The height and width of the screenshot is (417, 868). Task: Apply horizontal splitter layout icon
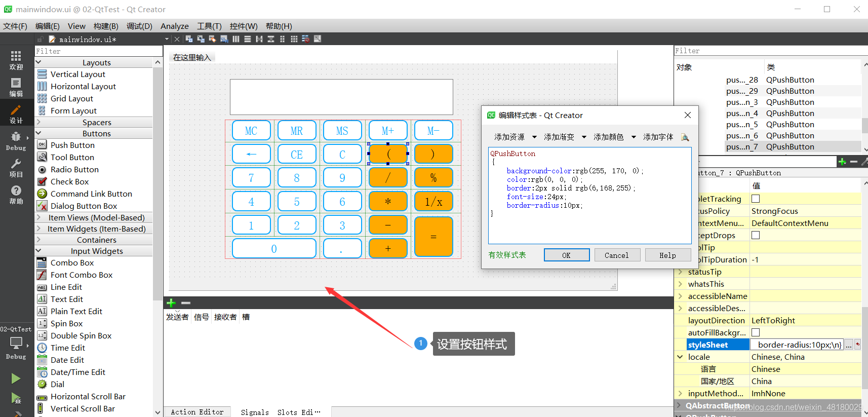coord(259,39)
